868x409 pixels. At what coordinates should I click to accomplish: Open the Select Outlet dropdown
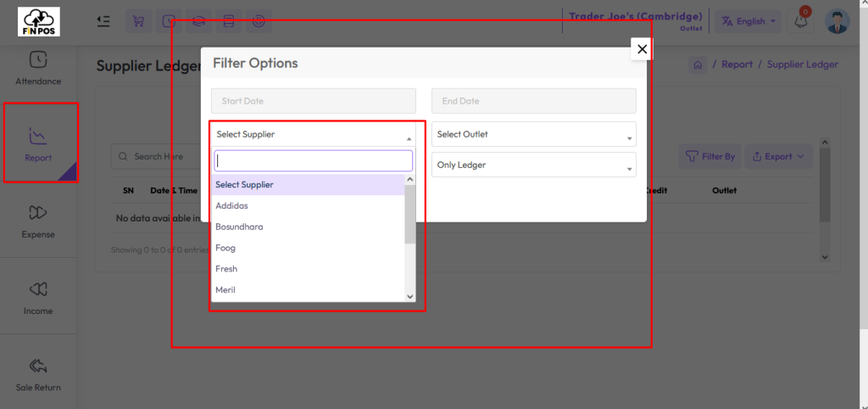coord(534,134)
